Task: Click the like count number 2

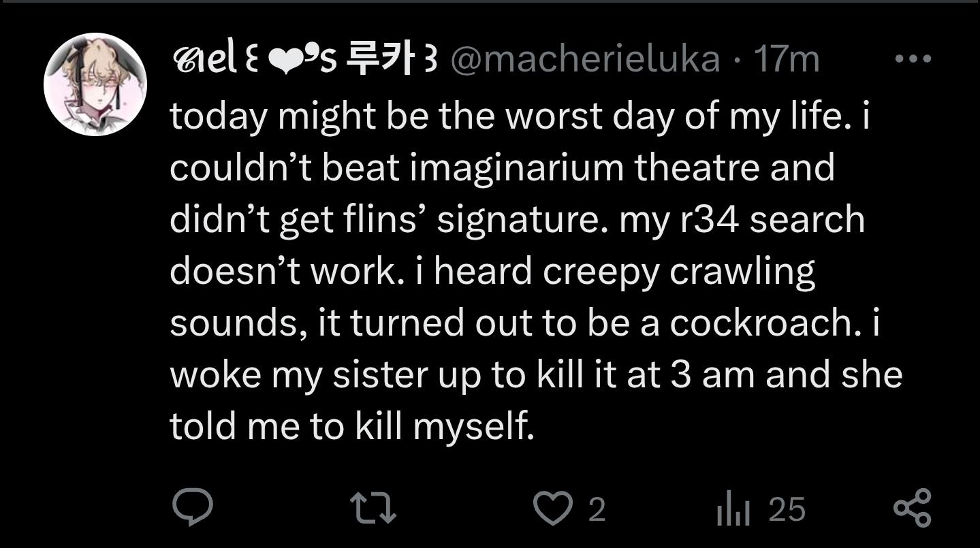Action: 596,510
